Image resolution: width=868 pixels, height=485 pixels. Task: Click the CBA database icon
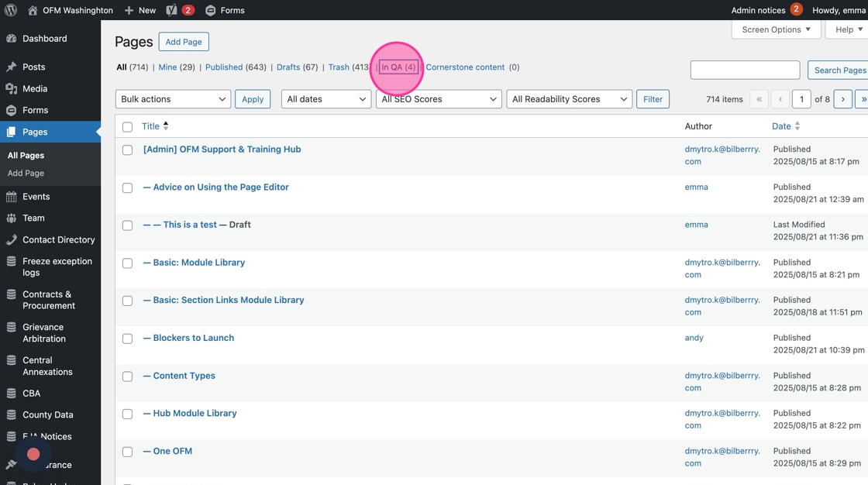tap(11, 393)
